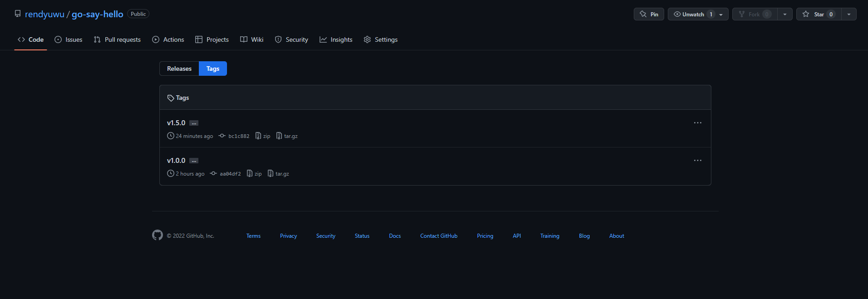
Task: Switch to the Releases view
Action: [x=179, y=69]
